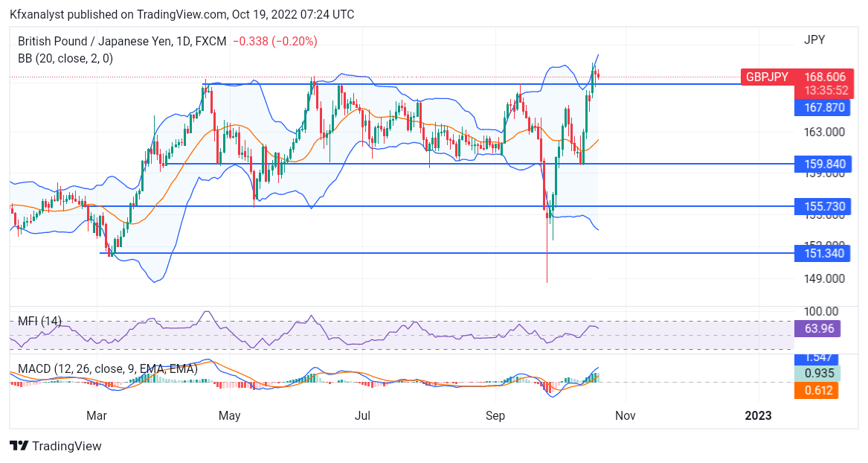Click the 13:35:52 countdown timer label

(x=826, y=91)
